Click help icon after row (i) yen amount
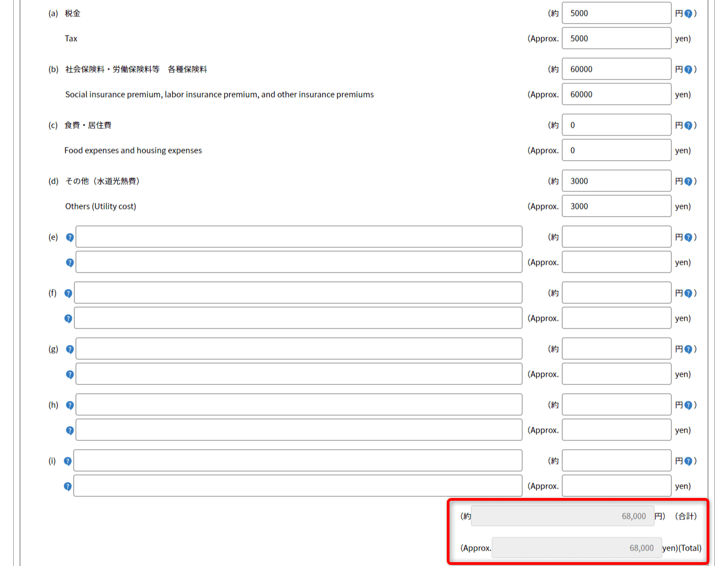The width and height of the screenshot is (728, 566). pyautogui.click(x=688, y=461)
